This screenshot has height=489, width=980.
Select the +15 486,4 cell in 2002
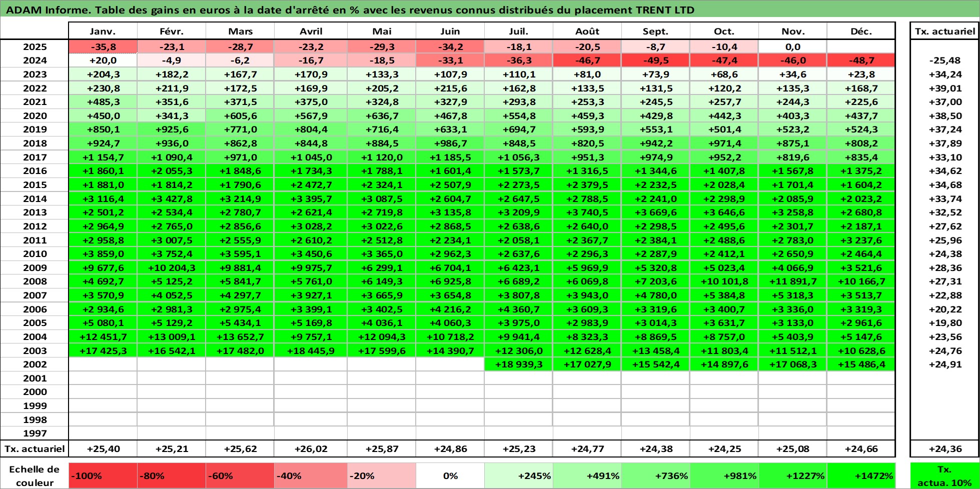click(x=861, y=364)
